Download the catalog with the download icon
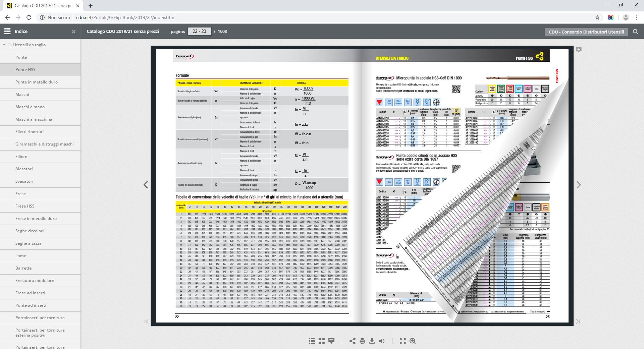This screenshot has width=644, height=349. click(372, 341)
